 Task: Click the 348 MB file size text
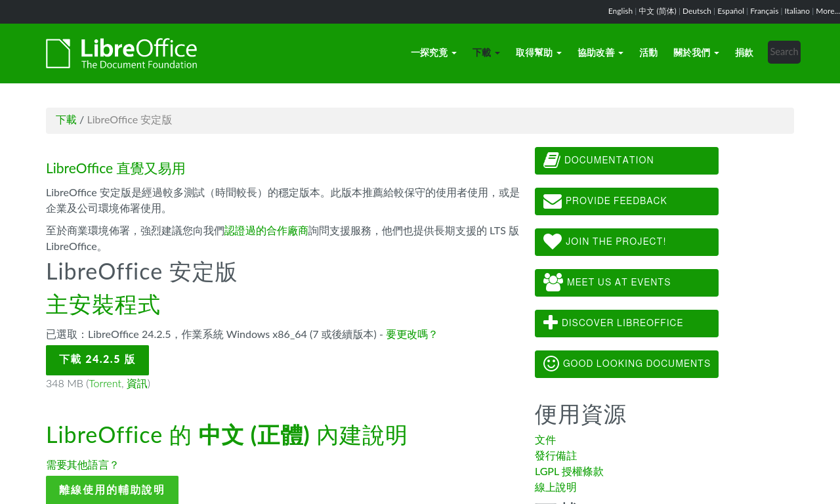point(64,384)
